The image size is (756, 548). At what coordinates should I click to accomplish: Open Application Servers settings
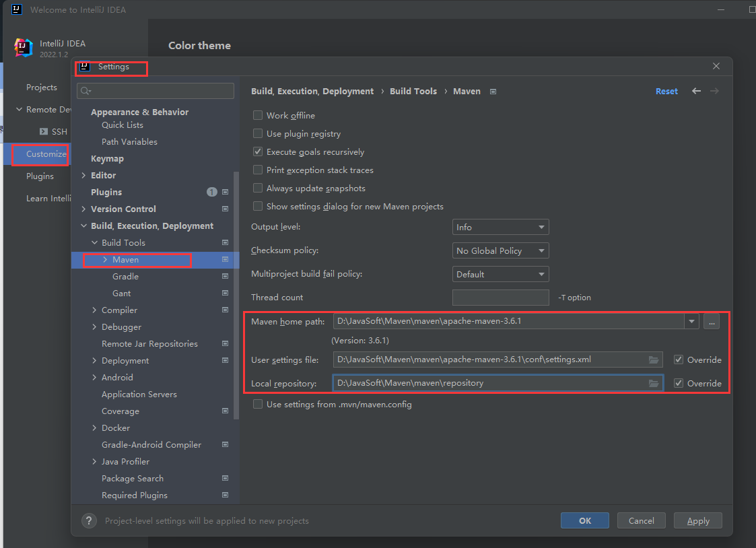139,395
